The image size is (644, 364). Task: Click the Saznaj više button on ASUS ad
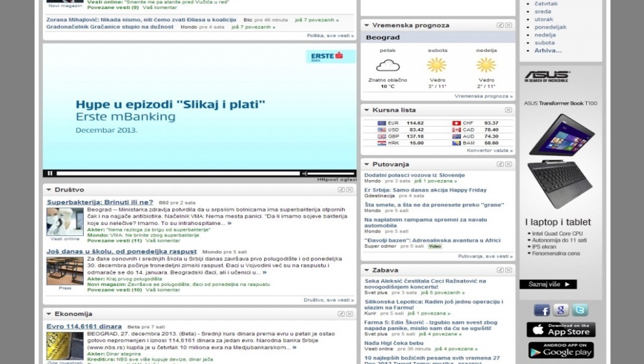coord(548,284)
